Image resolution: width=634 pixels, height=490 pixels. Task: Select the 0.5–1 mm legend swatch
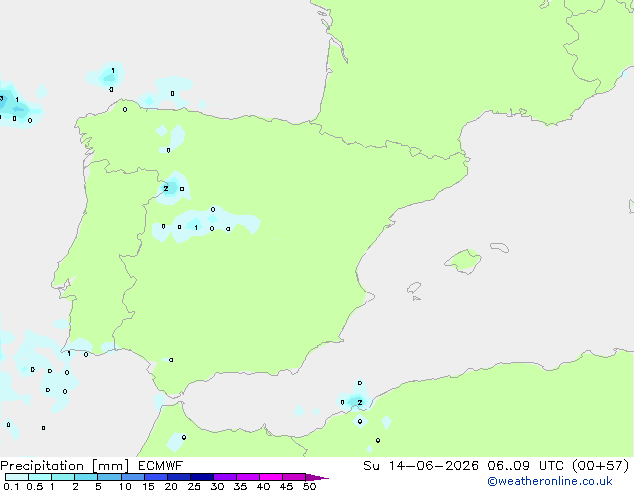pyautogui.click(x=40, y=477)
